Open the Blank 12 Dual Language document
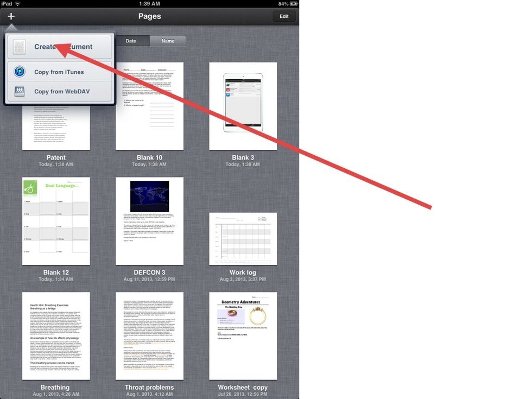The width and height of the screenshot is (532, 399). click(x=56, y=221)
